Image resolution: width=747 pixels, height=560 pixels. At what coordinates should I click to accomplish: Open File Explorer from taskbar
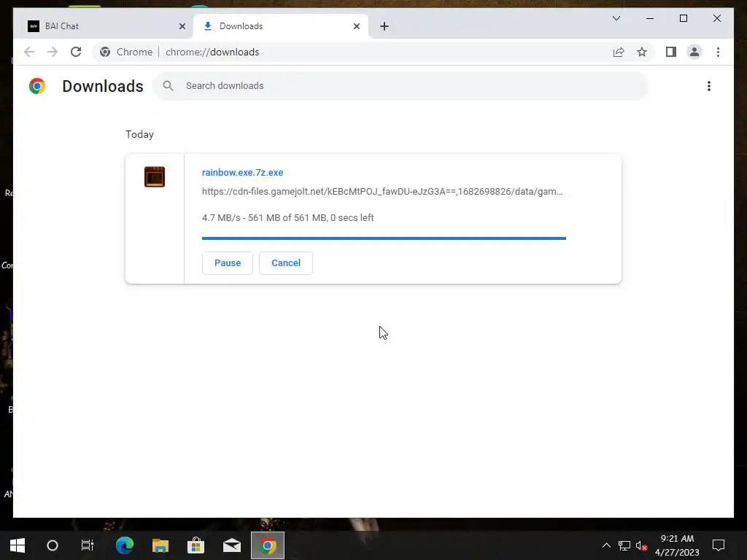(x=160, y=545)
